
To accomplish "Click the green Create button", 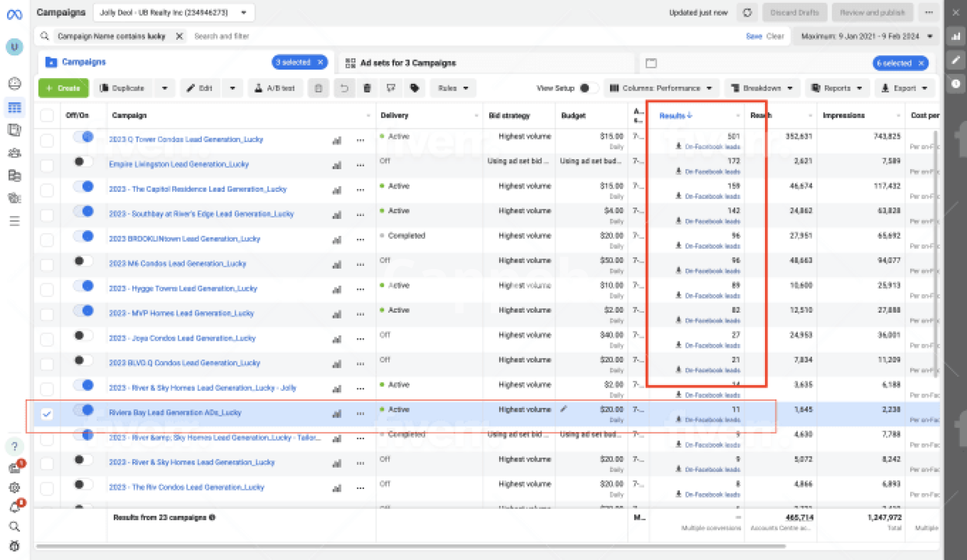I will [x=63, y=88].
